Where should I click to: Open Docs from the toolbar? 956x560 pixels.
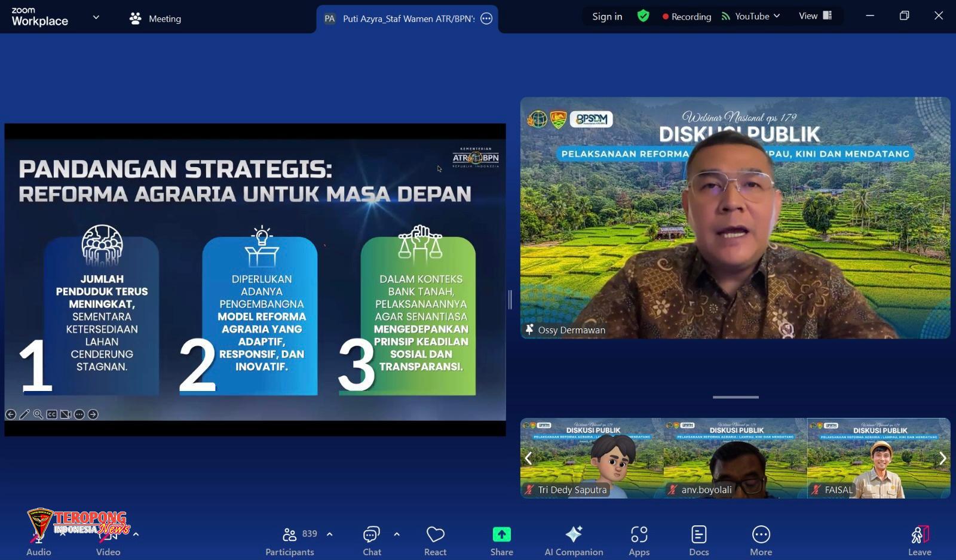698,540
